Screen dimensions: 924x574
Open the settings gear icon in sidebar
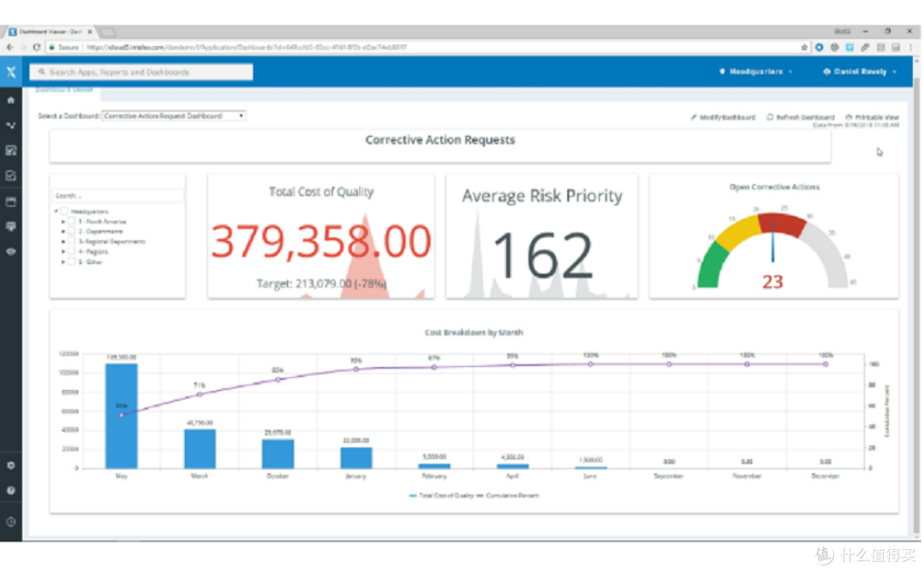(x=10, y=465)
